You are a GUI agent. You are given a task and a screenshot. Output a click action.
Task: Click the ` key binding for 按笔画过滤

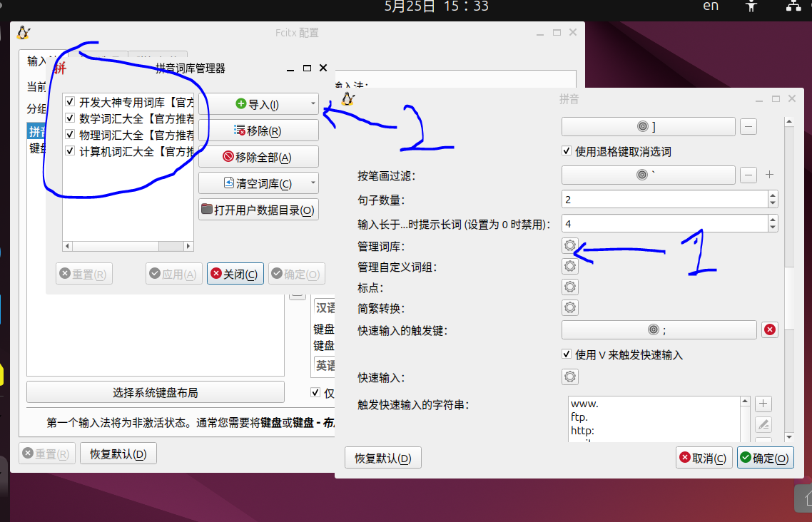(649, 175)
